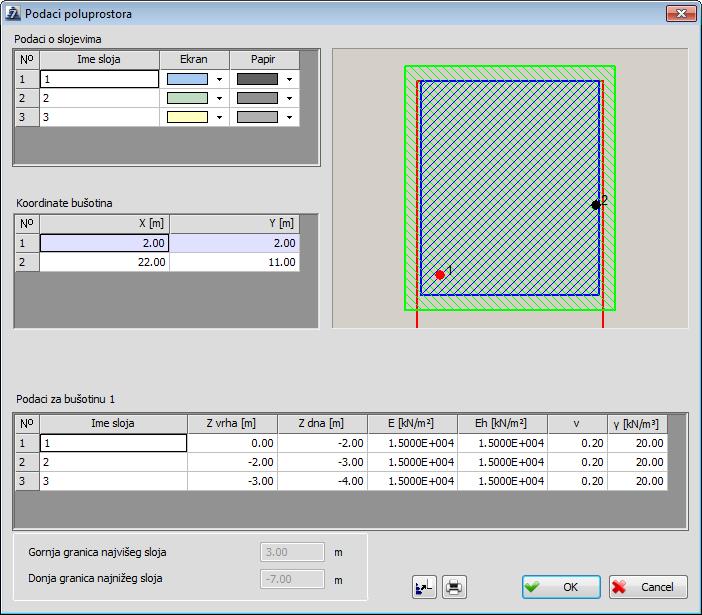The height and width of the screenshot is (615, 702).
Task: Select layer name cell 2 in Podaci o slojevima
Action: (x=99, y=98)
